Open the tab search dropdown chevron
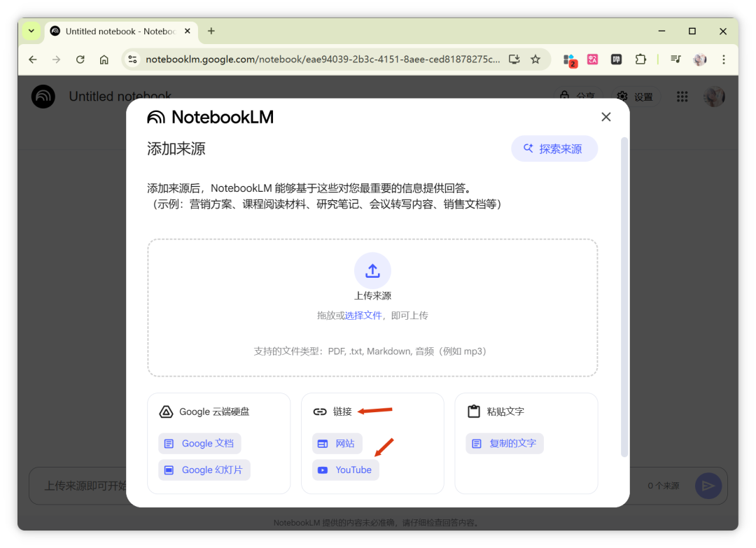Viewport: 756px width, 548px height. click(x=31, y=31)
